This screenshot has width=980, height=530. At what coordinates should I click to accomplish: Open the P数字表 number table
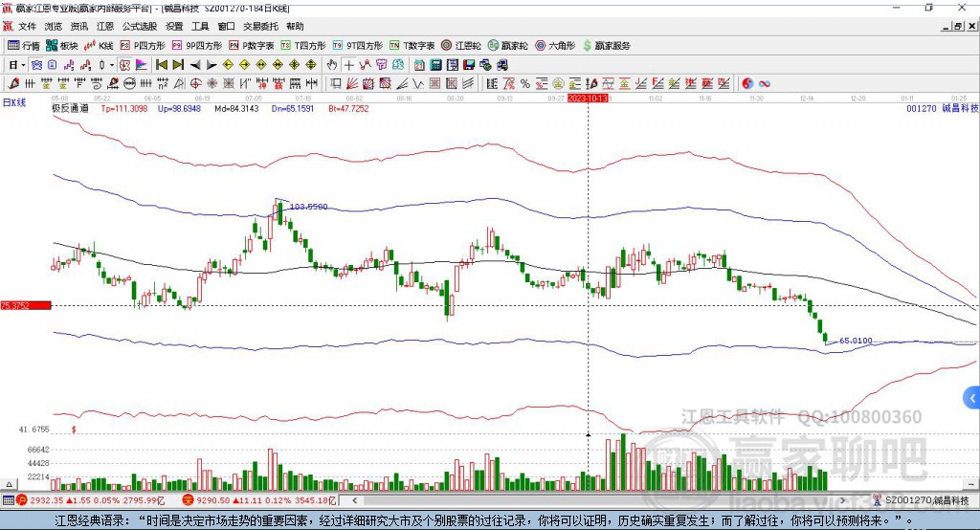(x=252, y=46)
